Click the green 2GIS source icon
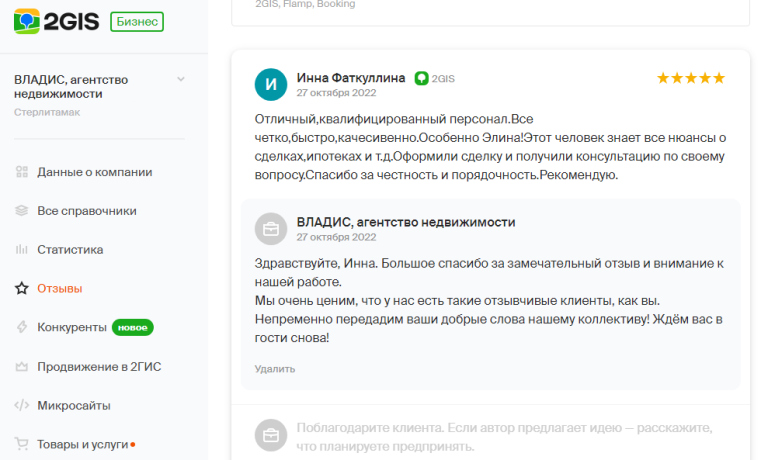768x460 pixels. 421,78
